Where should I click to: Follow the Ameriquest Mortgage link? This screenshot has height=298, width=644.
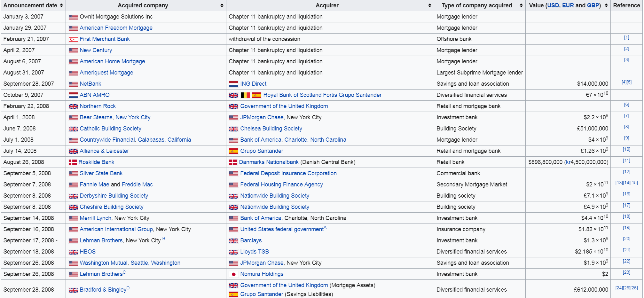coord(106,73)
